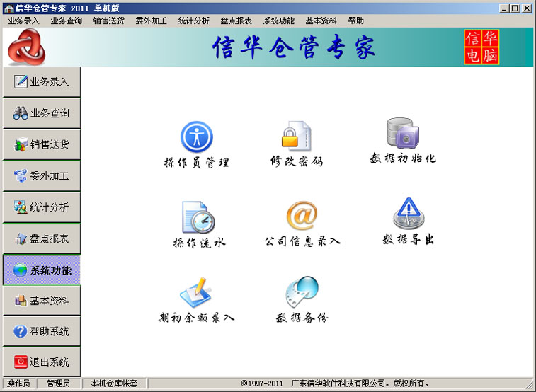Open 数据备份 film globe icon

point(302,292)
